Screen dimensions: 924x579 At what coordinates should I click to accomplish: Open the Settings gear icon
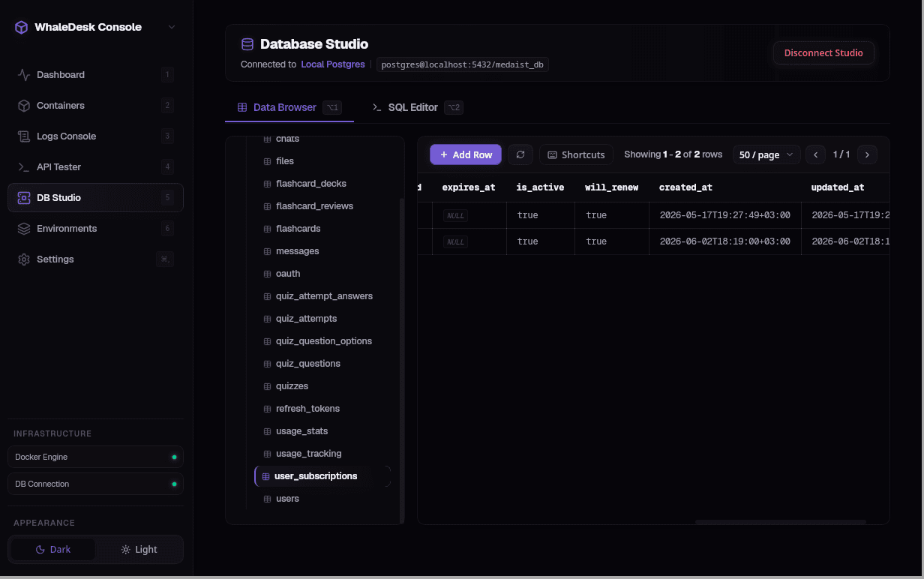click(x=24, y=259)
